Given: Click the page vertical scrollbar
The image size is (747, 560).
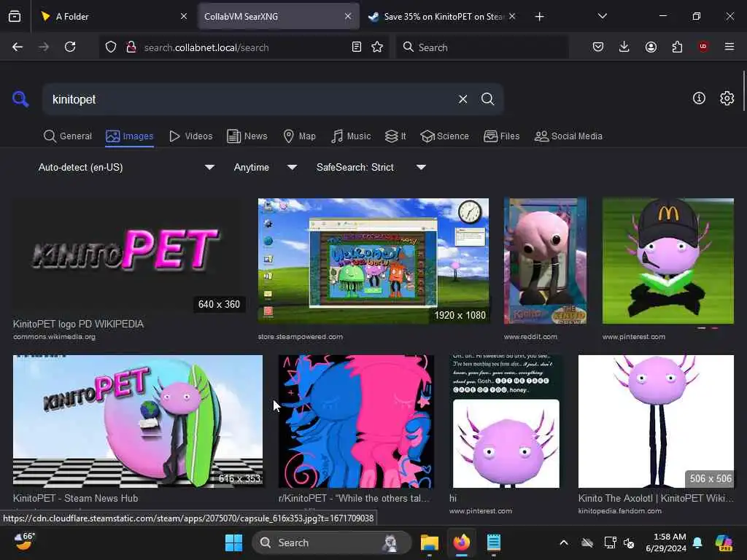Looking at the screenshot, I should [743, 90].
